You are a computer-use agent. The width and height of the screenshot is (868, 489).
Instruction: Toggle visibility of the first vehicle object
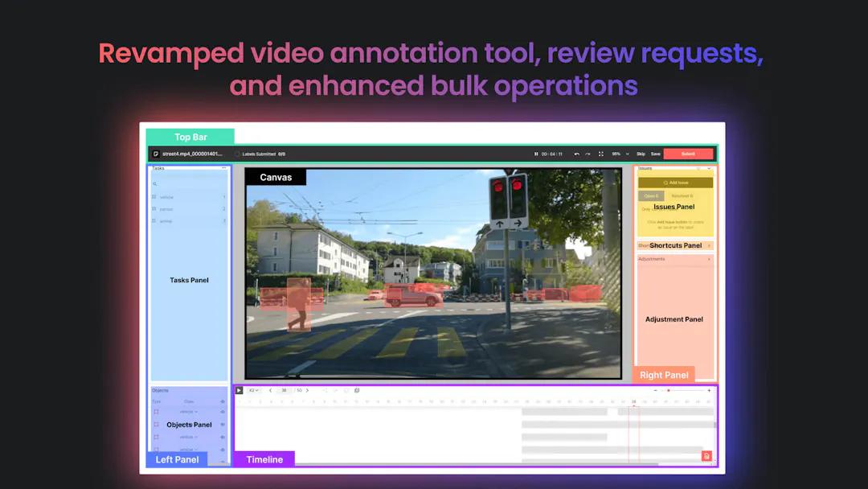(222, 412)
